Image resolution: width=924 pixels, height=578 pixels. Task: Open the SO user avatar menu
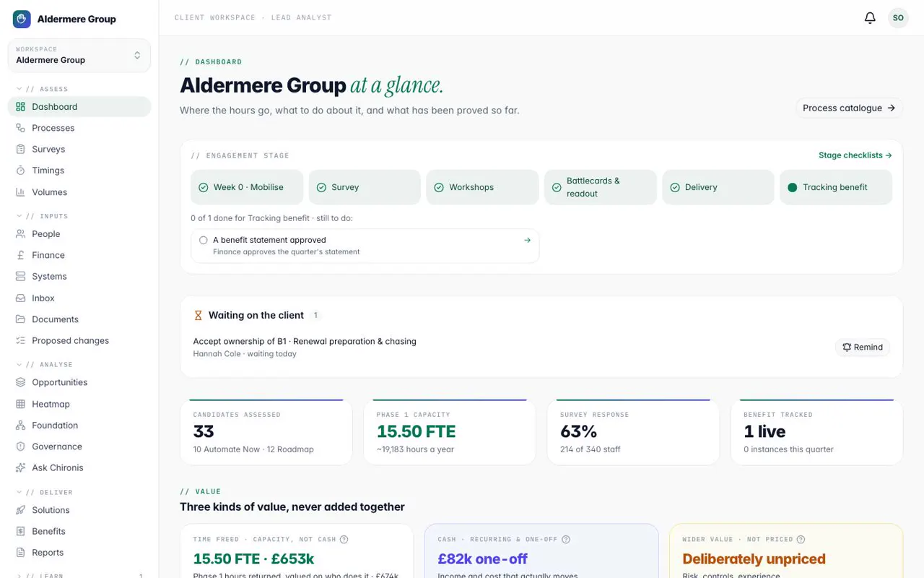(898, 18)
